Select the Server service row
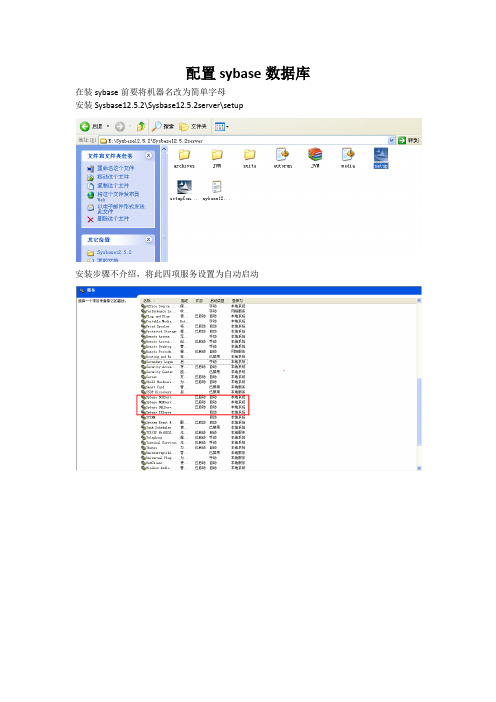This screenshot has width=496, height=702. [x=193, y=377]
